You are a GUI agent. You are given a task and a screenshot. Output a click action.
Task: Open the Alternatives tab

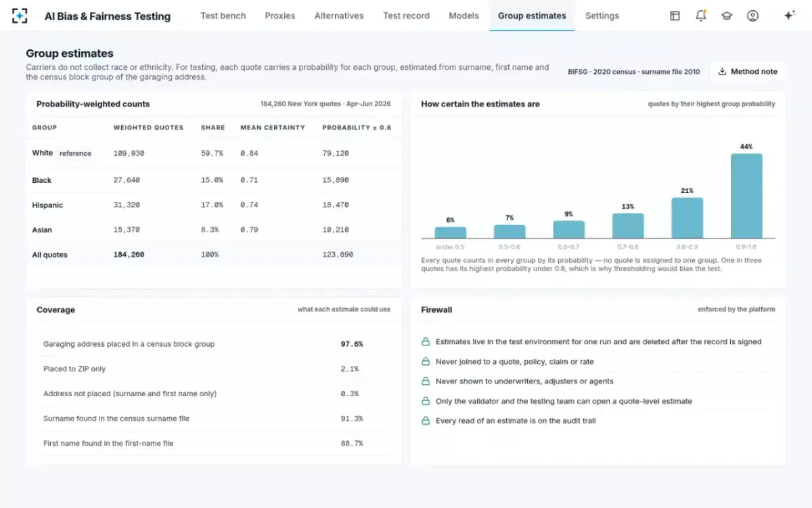(339, 16)
